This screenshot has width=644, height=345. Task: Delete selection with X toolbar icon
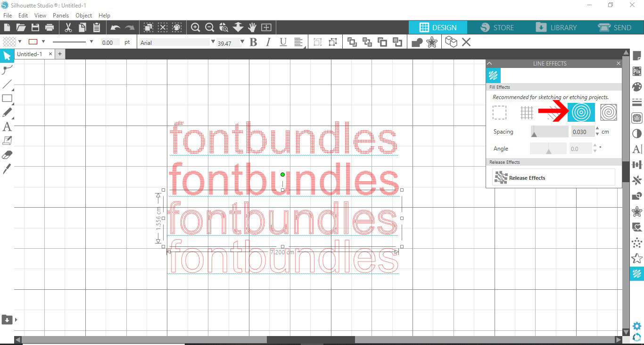click(466, 42)
